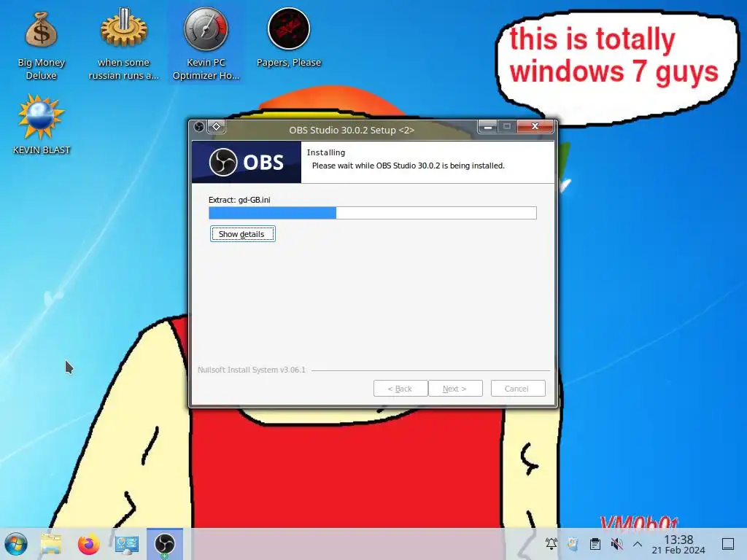Click the muted volume tray icon

tap(616, 543)
